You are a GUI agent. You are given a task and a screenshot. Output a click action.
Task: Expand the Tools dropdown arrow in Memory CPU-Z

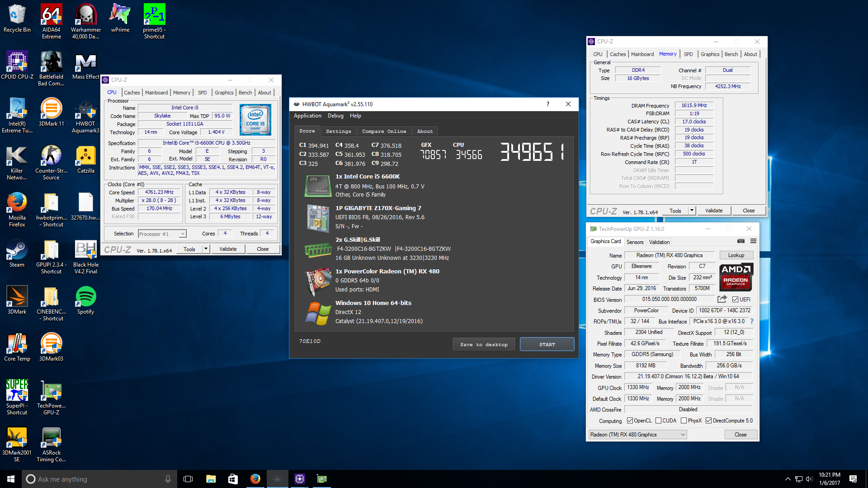click(x=692, y=211)
